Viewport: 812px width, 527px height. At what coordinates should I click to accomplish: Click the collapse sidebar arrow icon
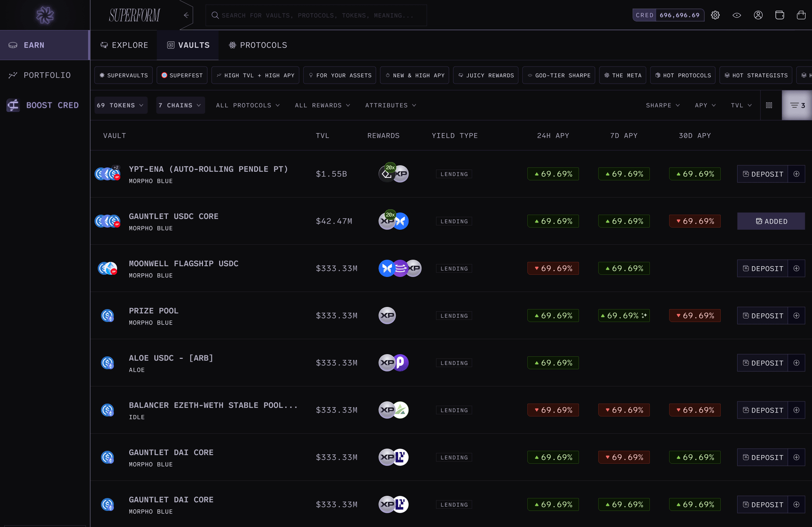pyautogui.click(x=186, y=15)
